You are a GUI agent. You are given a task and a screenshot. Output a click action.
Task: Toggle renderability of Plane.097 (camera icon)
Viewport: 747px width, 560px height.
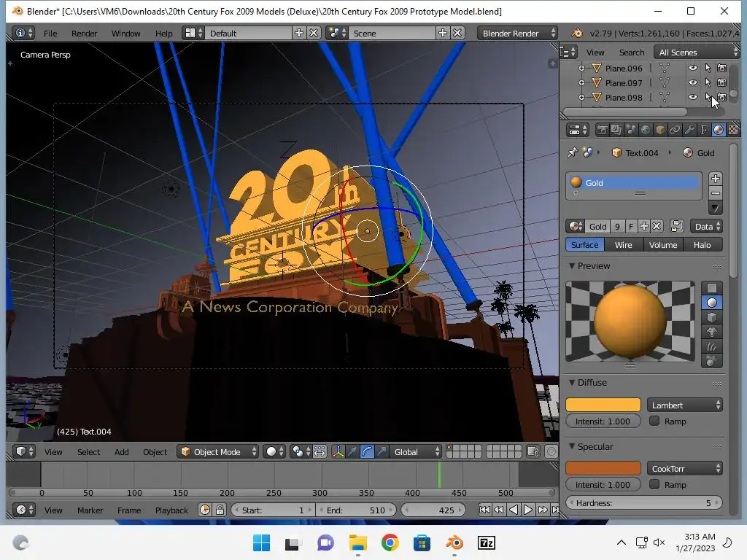(x=722, y=83)
